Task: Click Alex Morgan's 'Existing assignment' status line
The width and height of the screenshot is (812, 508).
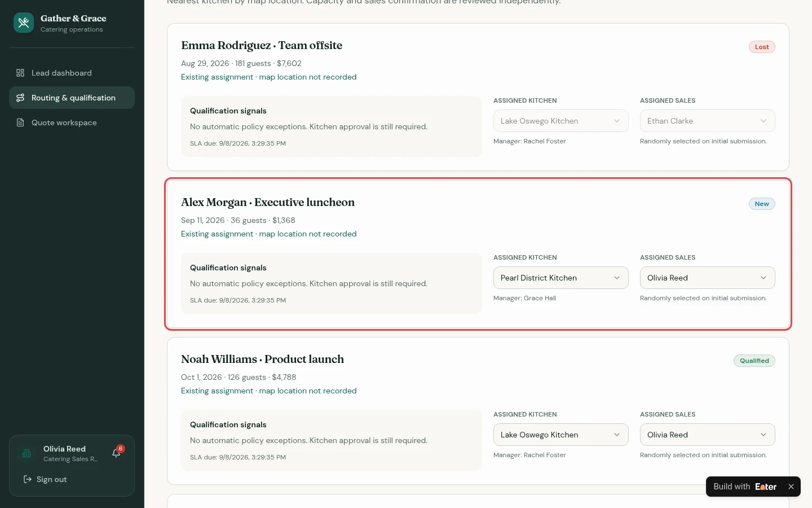Action: [268, 234]
